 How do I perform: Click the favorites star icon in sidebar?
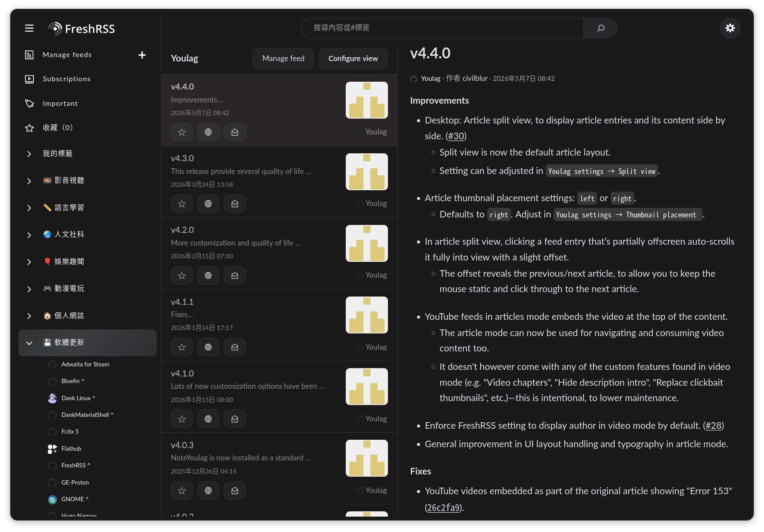click(29, 128)
